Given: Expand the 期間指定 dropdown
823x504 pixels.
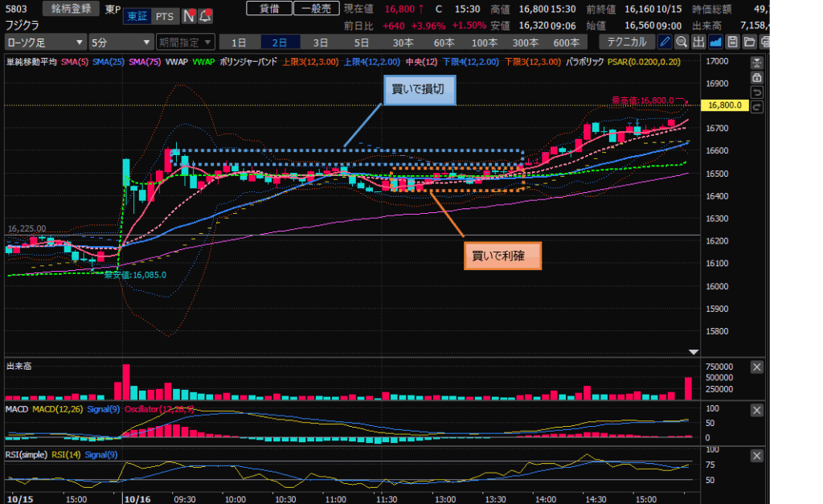Looking at the screenshot, I should coord(185,42).
